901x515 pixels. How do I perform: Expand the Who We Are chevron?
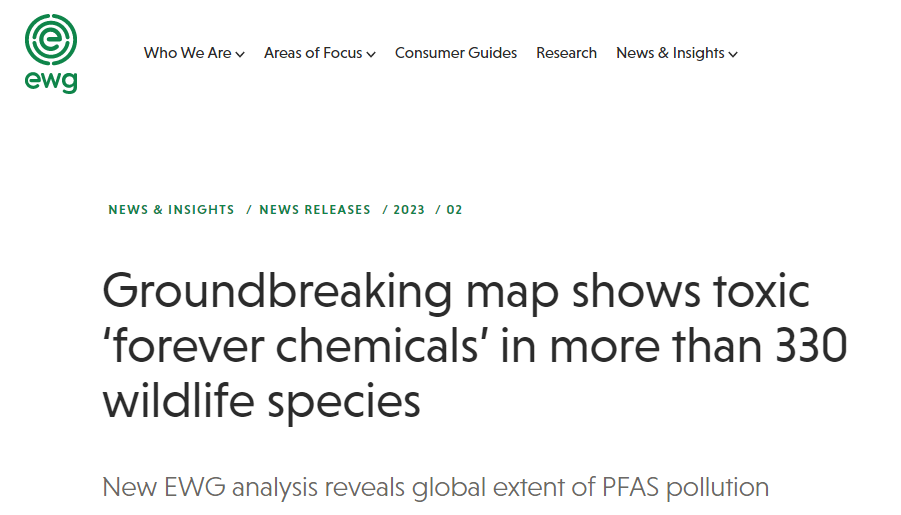(x=240, y=54)
